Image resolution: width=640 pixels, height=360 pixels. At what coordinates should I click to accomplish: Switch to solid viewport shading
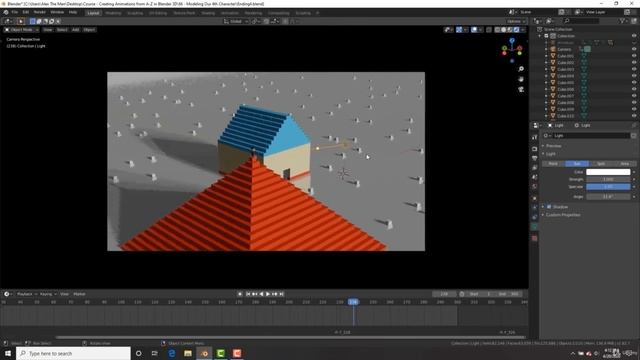[x=504, y=30]
